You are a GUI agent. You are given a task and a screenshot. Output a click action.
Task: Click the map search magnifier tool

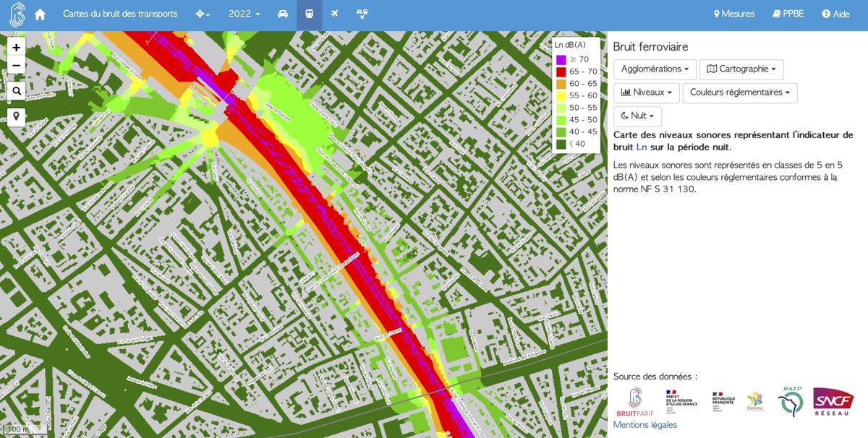16,90
